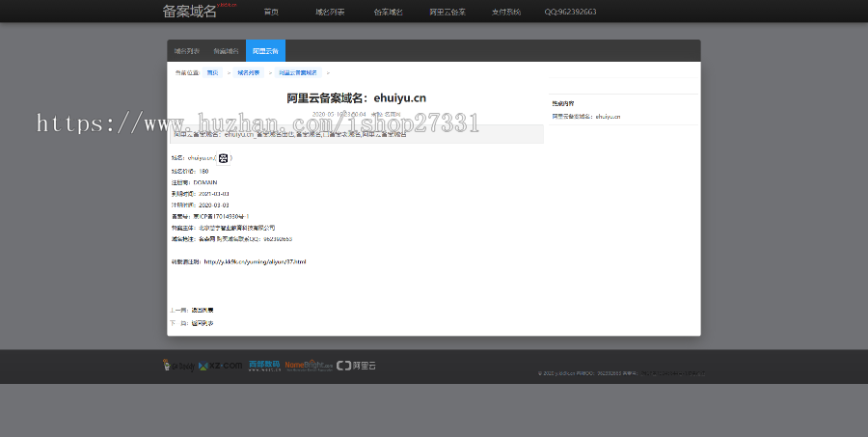Open the sidebar link 阿里云备案域名：ehuiyu.cn

[x=585, y=117]
